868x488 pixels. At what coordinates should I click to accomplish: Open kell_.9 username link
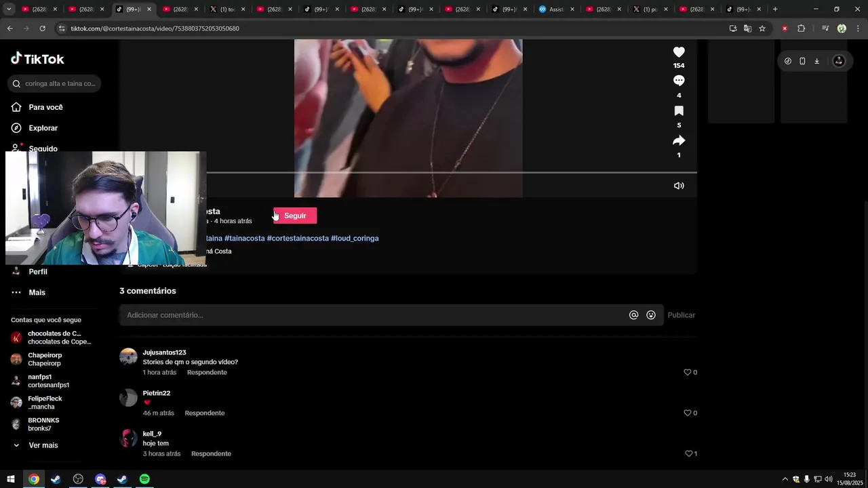coord(152,434)
